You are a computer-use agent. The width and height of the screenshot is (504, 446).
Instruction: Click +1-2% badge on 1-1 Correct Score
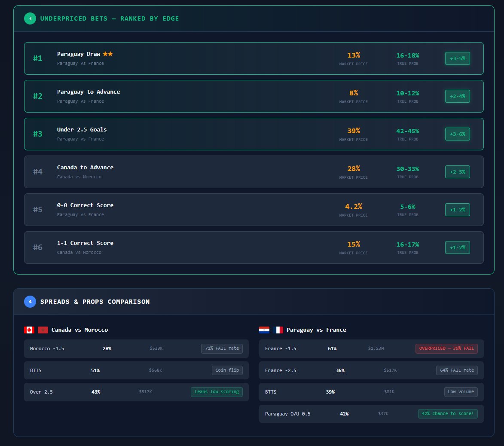tap(458, 247)
